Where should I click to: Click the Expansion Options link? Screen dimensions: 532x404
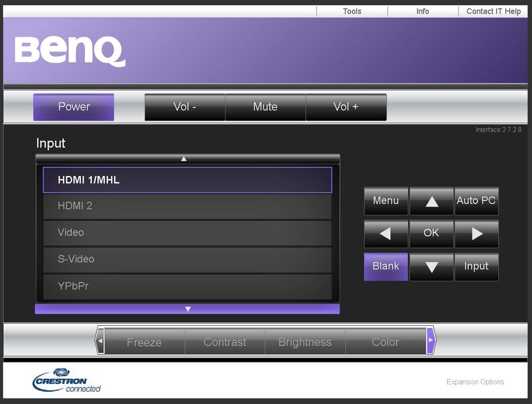tap(475, 382)
